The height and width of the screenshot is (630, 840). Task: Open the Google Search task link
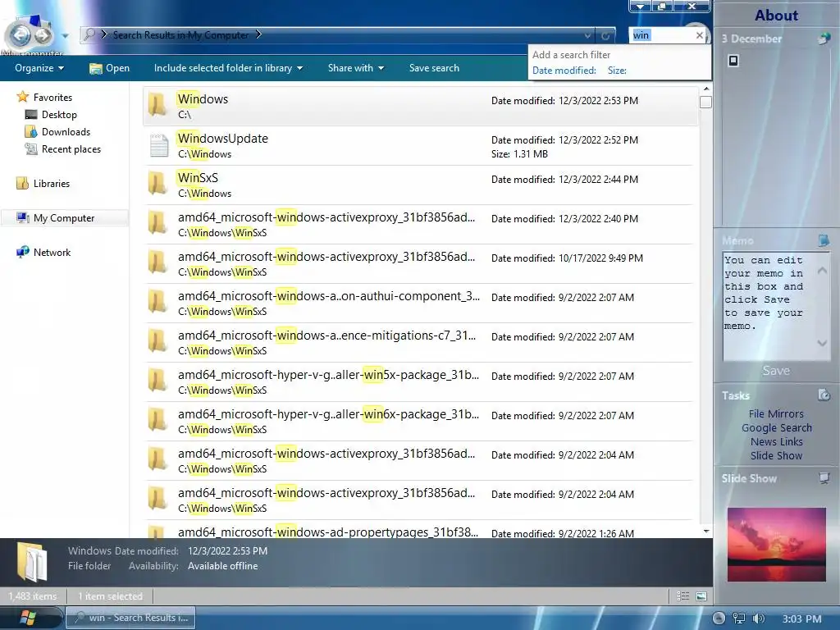click(776, 427)
